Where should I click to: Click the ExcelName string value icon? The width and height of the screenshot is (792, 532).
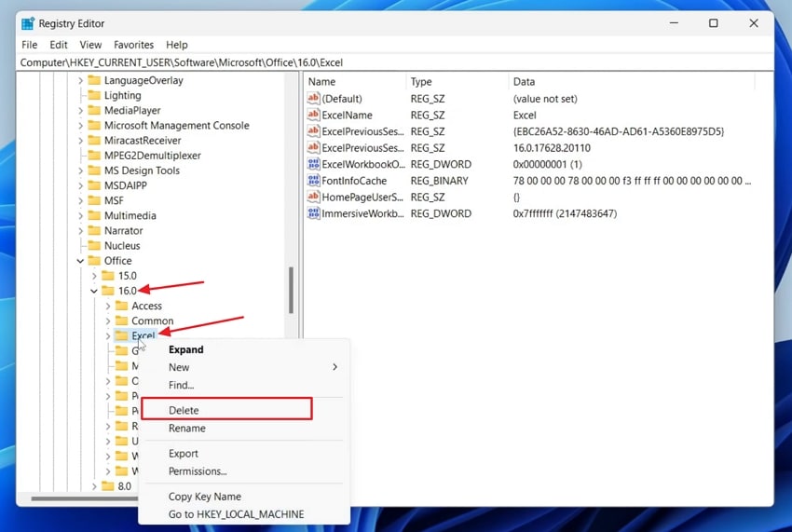click(314, 115)
